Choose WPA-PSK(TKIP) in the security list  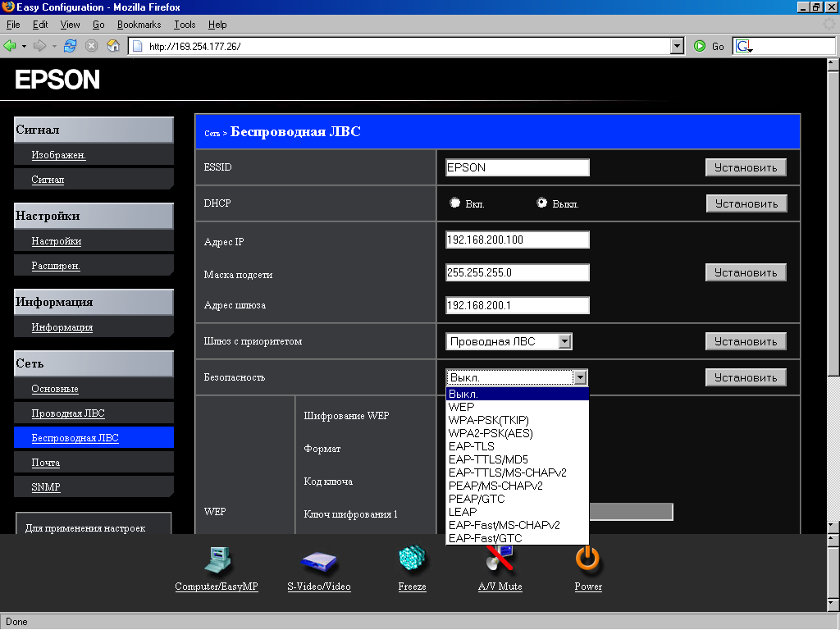518,420
